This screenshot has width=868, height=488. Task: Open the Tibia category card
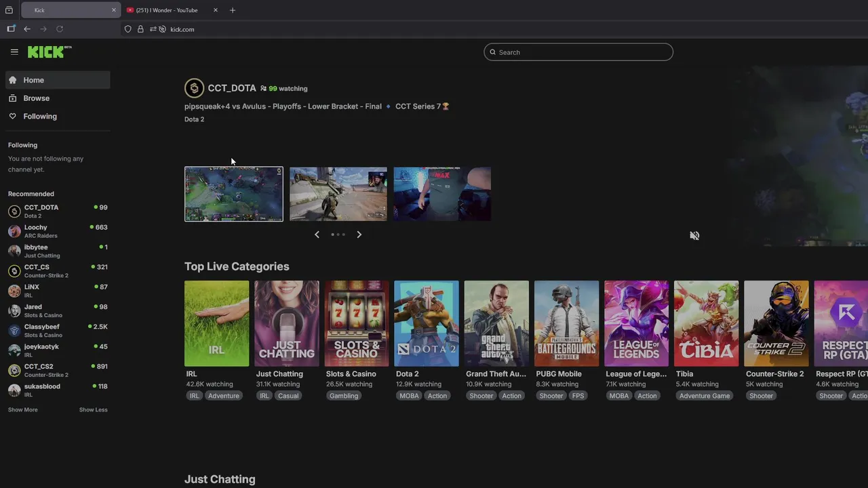[x=706, y=323]
